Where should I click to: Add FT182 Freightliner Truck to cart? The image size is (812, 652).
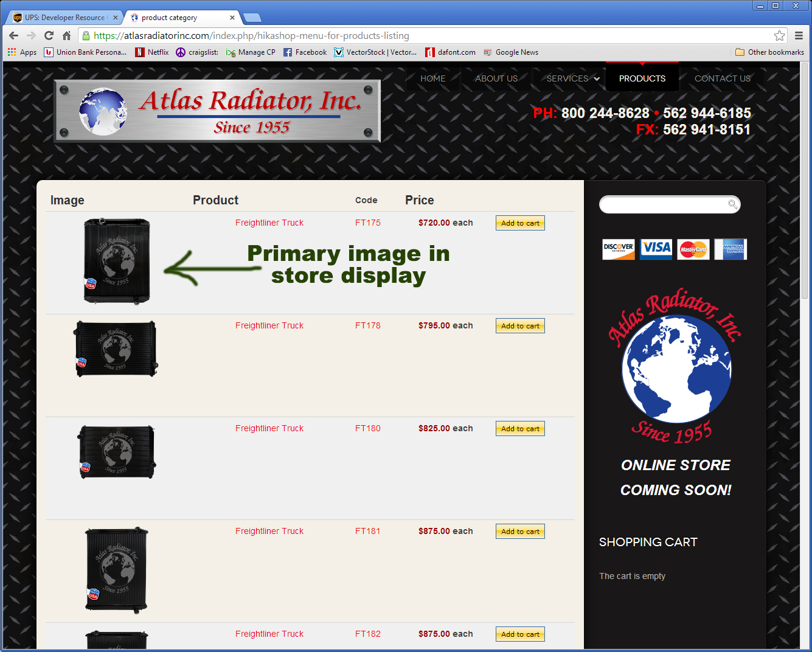(x=520, y=634)
